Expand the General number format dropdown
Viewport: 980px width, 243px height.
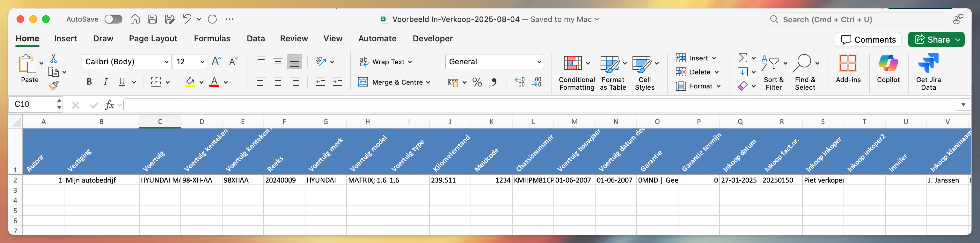(x=539, y=62)
